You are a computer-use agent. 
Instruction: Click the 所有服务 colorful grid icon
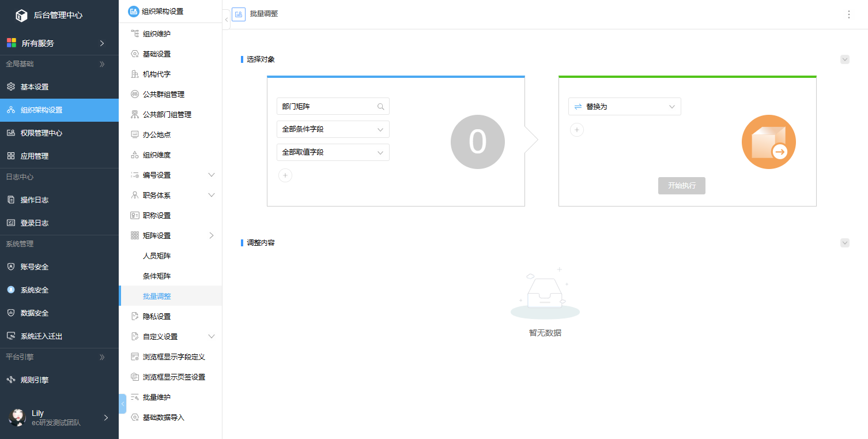[x=11, y=43]
